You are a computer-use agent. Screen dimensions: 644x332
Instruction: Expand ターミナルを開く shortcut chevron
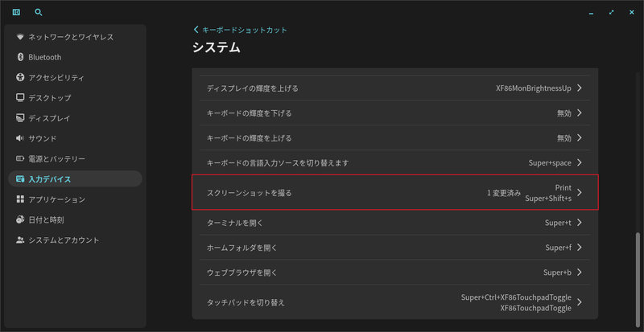point(580,223)
